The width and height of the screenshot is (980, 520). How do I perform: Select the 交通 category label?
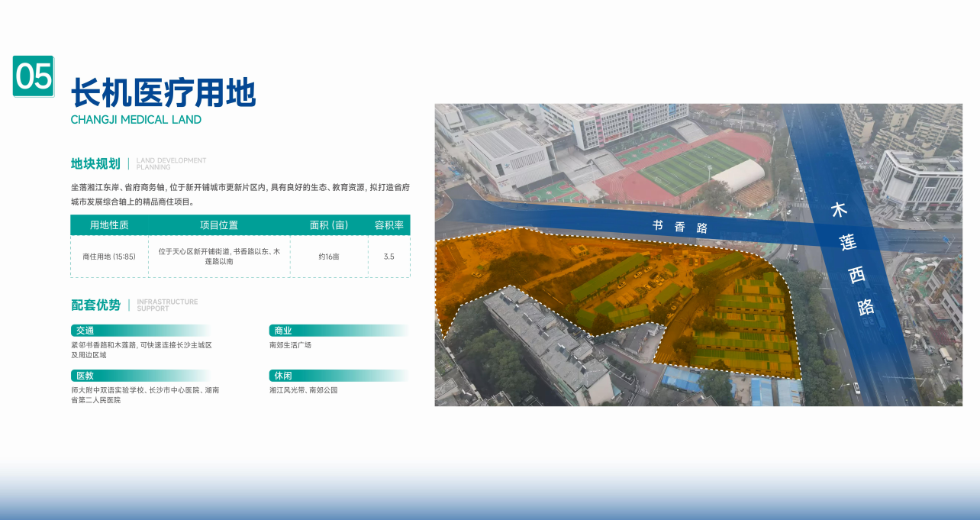point(85,331)
